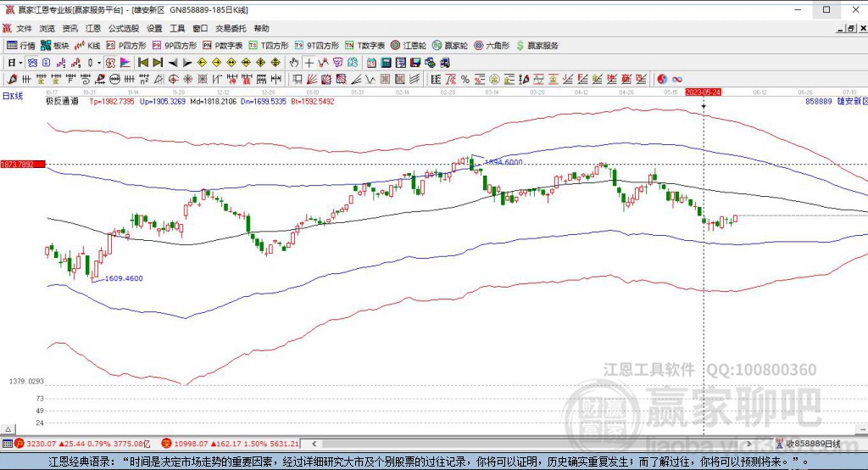Open the 窗口 menu
Viewport: 868px width, 470px height.
(x=200, y=28)
